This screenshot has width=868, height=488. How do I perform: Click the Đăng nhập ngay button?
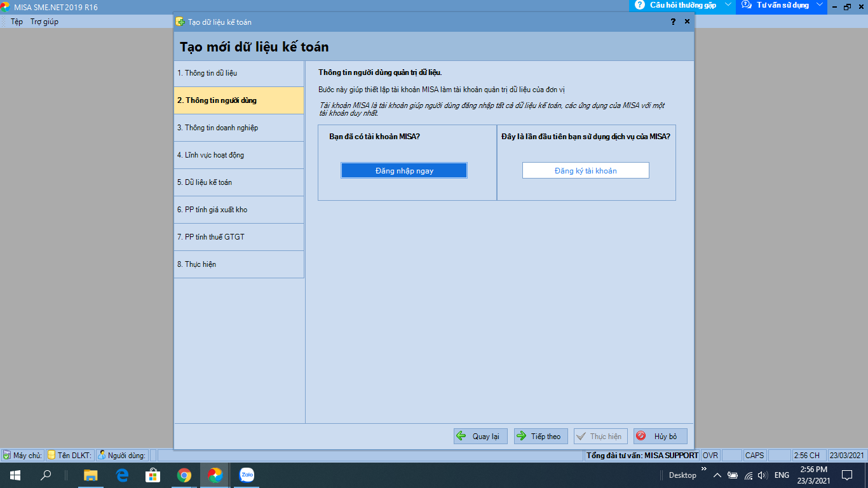(404, 170)
